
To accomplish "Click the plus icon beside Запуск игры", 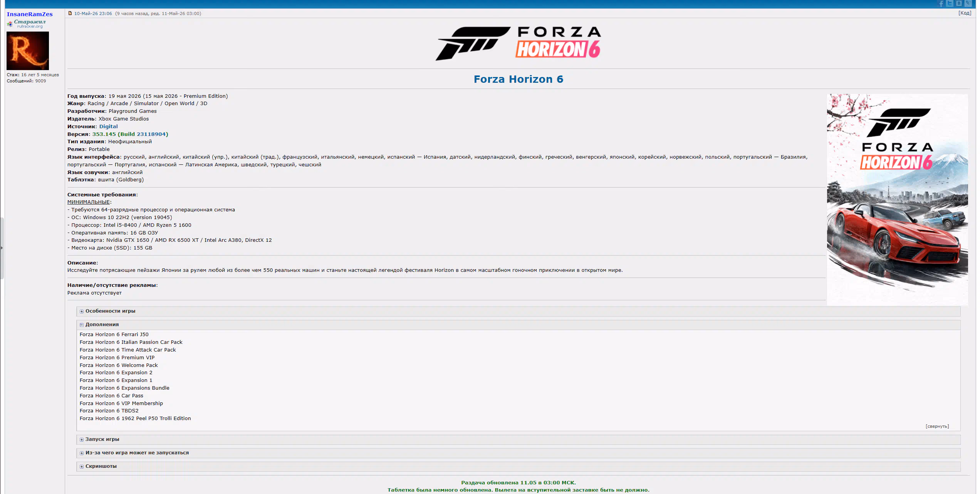I will (82, 439).
